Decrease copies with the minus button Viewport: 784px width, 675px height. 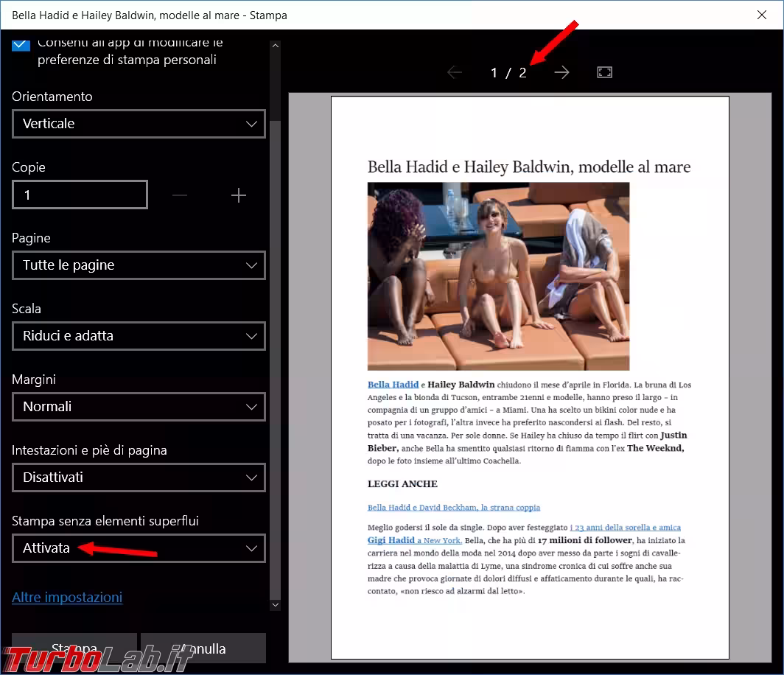tap(180, 195)
